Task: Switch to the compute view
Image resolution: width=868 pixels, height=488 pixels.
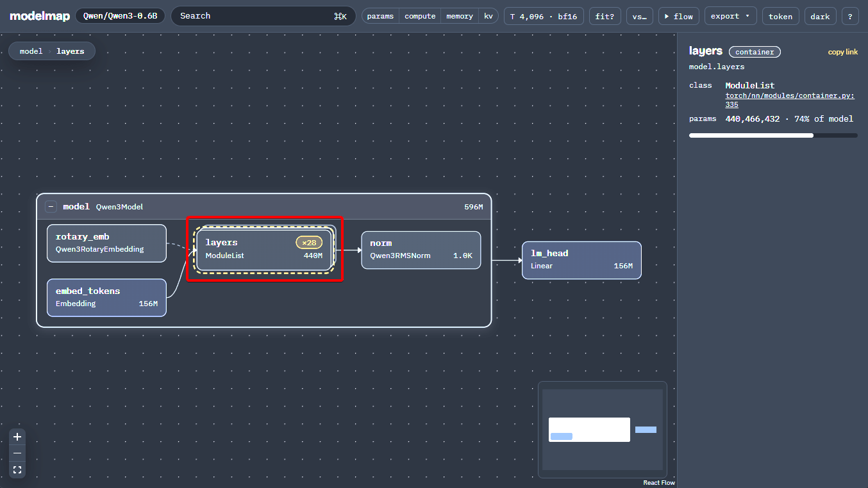Action: pyautogui.click(x=420, y=16)
